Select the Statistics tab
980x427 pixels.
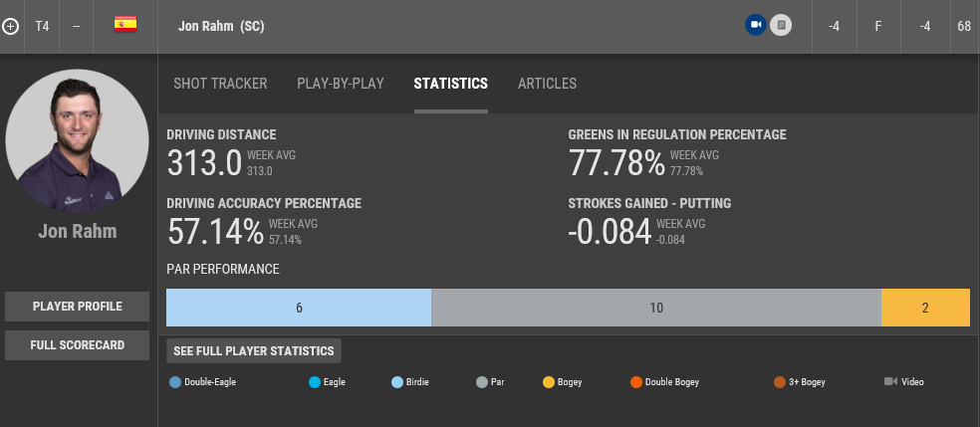pos(450,84)
